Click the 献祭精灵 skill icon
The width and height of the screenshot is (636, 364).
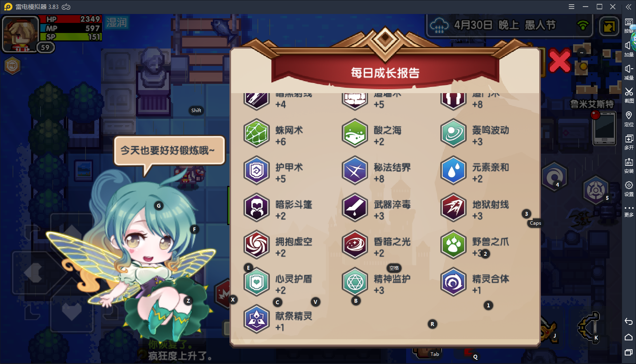[257, 319]
